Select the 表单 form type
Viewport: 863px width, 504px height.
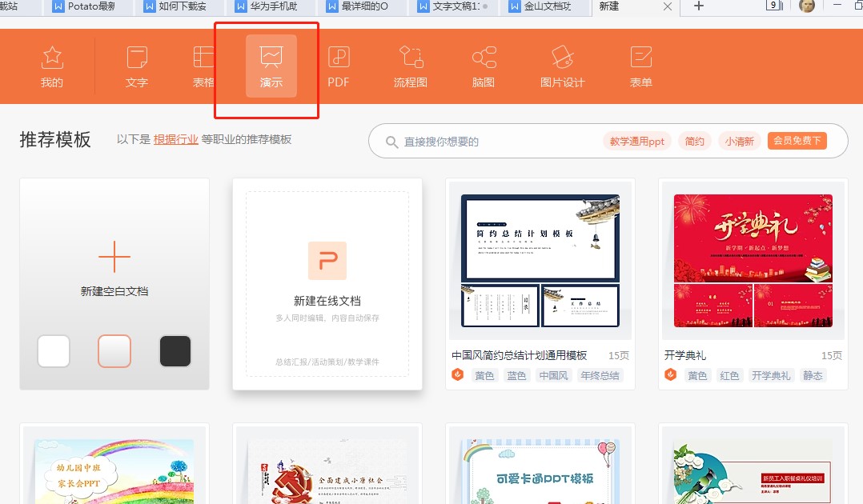tap(640, 67)
